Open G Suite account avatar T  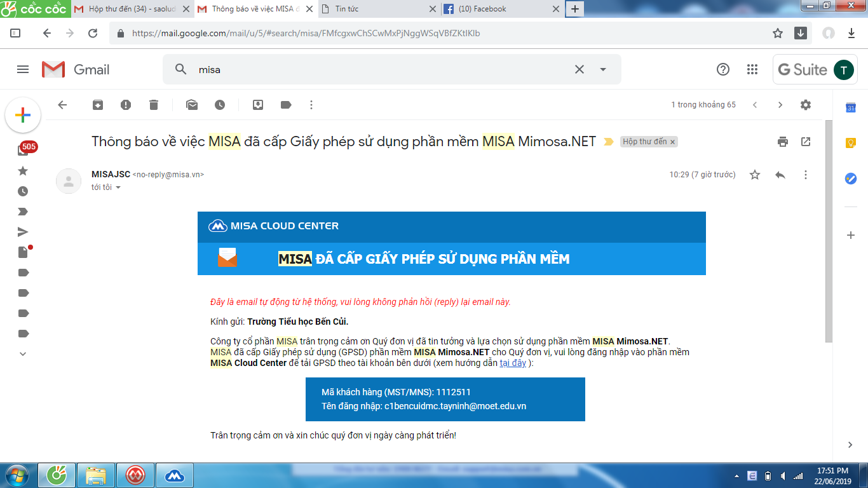[x=843, y=69]
